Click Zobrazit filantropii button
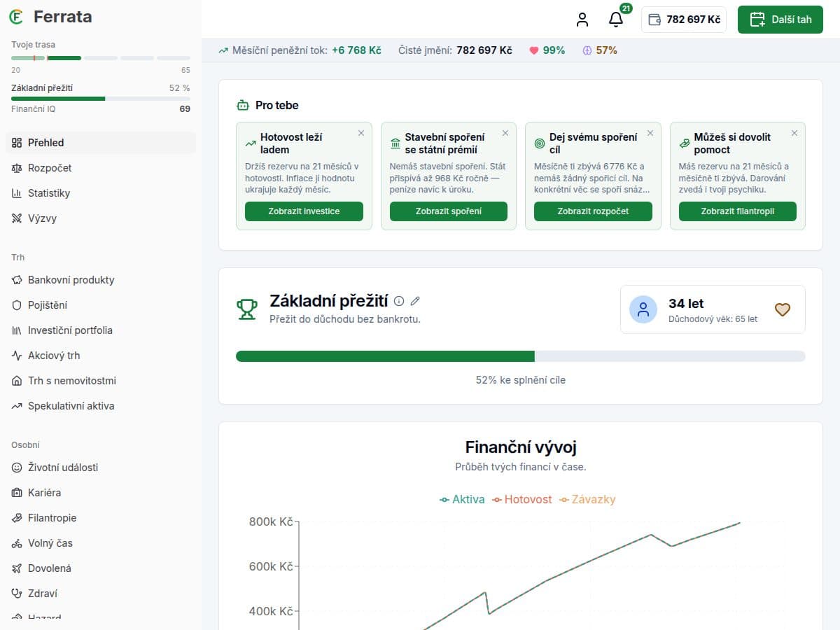840x630 pixels. tap(738, 211)
